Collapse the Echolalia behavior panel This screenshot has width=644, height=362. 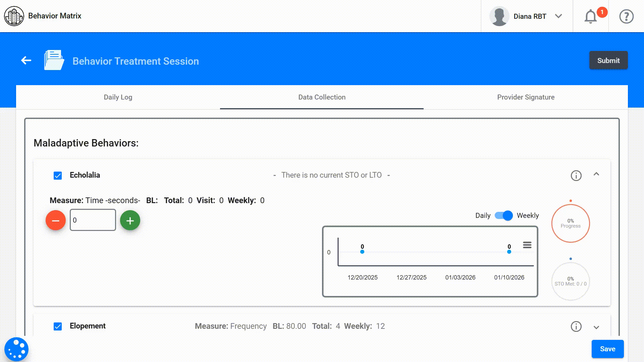(x=596, y=174)
